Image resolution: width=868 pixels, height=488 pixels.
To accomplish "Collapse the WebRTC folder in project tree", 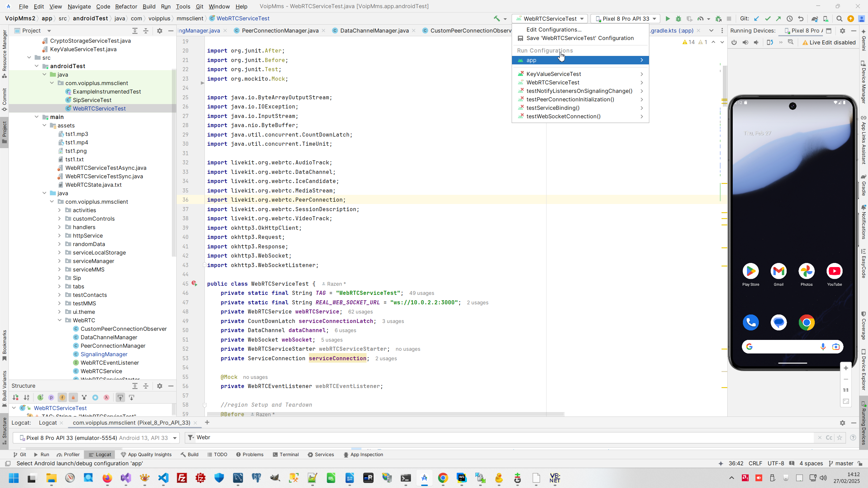I will pos(60,320).
